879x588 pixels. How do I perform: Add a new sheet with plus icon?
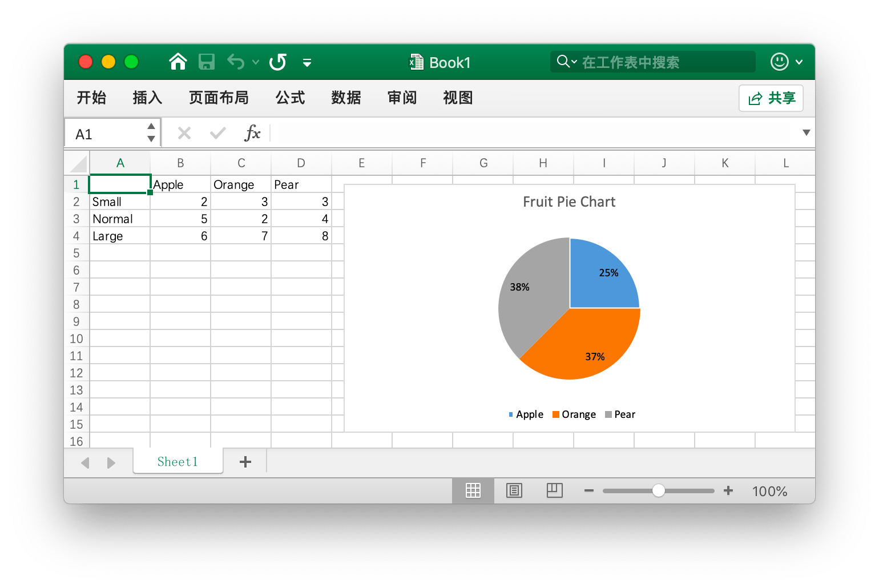point(245,462)
